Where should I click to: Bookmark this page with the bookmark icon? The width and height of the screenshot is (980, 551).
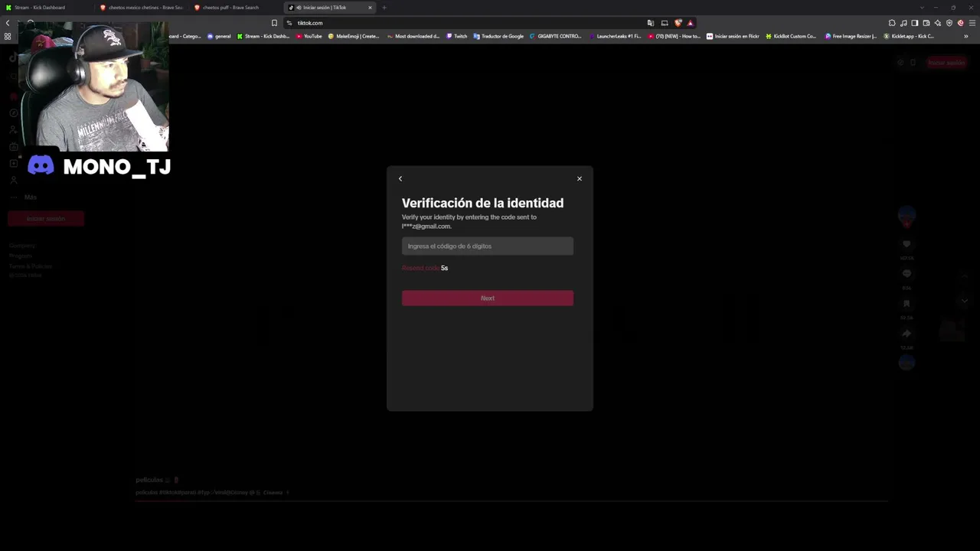274,23
